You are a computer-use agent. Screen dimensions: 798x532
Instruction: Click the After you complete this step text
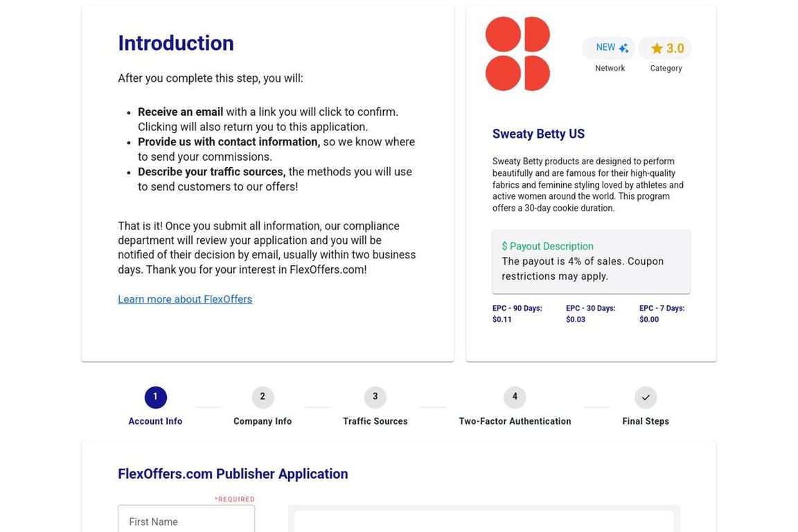coord(210,78)
